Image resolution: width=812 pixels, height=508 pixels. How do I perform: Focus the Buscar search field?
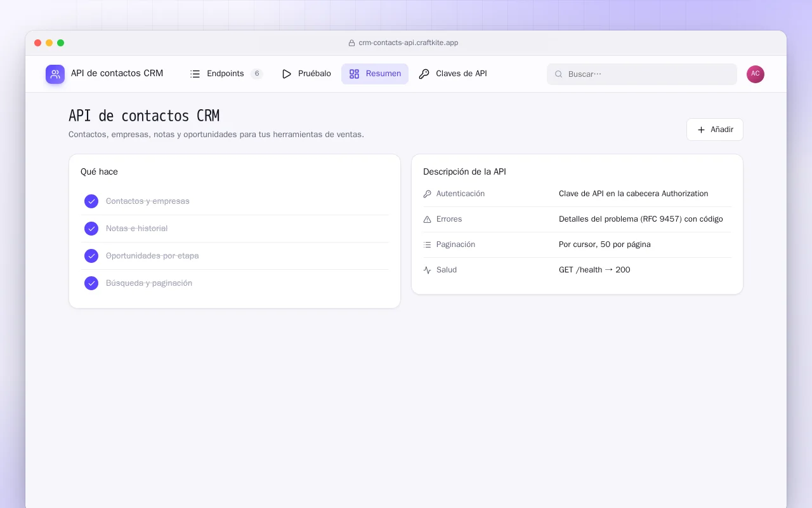click(x=642, y=74)
